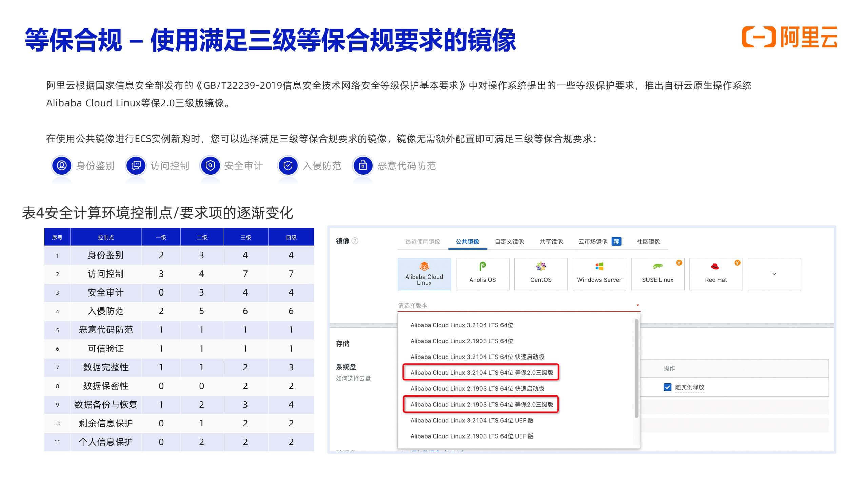Select the Red Hat image tile

coord(716,274)
